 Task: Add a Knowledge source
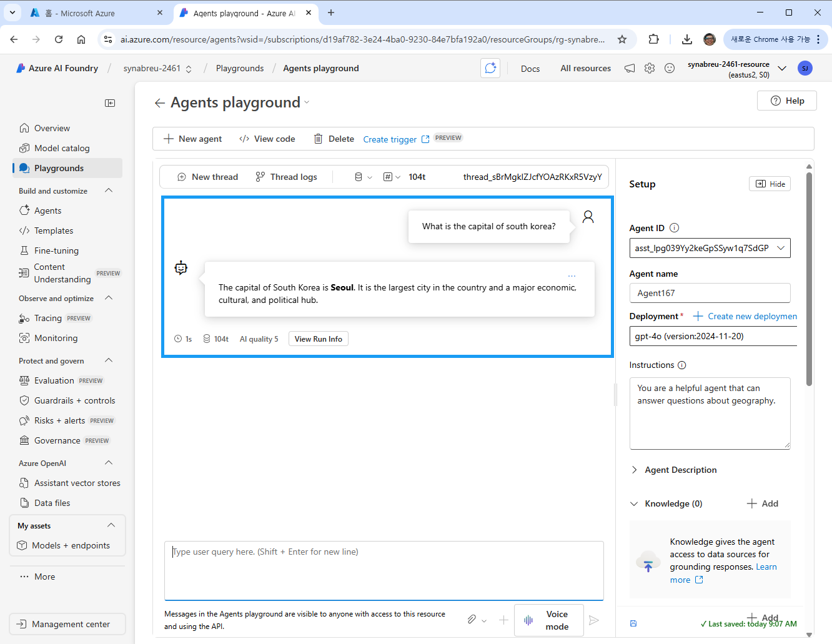click(763, 503)
